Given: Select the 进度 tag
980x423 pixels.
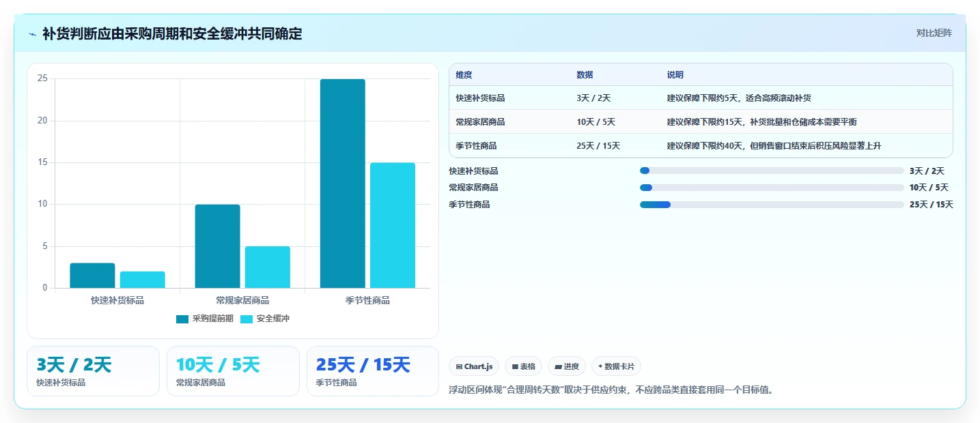Looking at the screenshot, I should coord(567,366).
